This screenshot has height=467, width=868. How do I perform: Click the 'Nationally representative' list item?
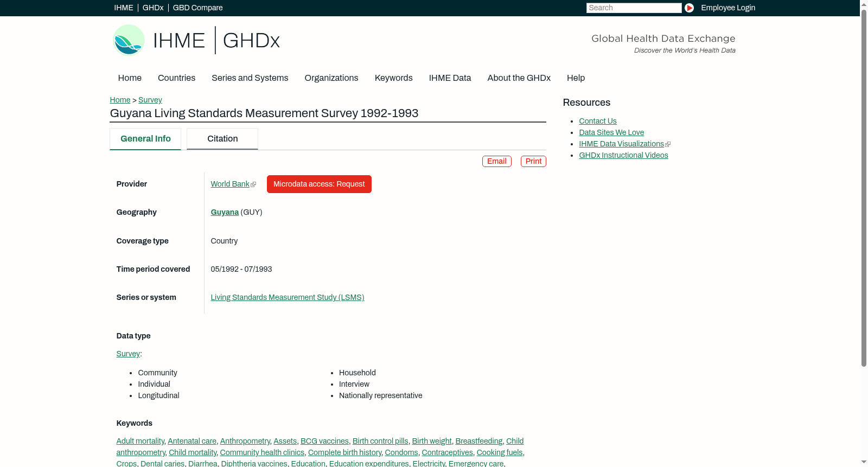tap(381, 395)
